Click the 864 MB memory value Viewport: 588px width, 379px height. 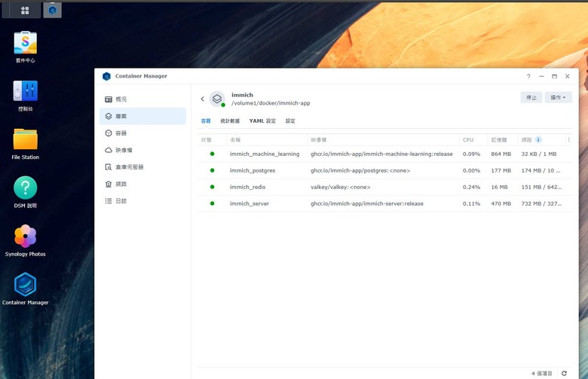501,154
